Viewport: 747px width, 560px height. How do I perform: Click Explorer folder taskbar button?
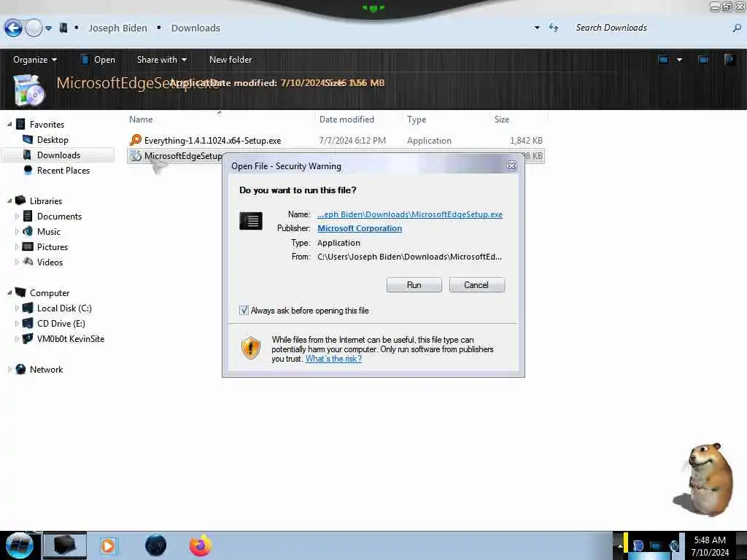(x=65, y=545)
